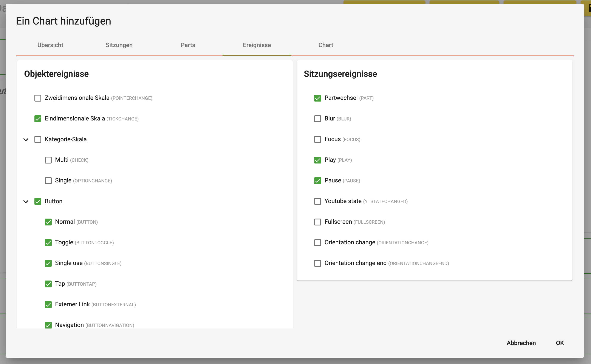This screenshot has width=591, height=364.
Task: Uncheck Single use (BUTTONSINGLE) checkbox
Action: pyautogui.click(x=48, y=263)
